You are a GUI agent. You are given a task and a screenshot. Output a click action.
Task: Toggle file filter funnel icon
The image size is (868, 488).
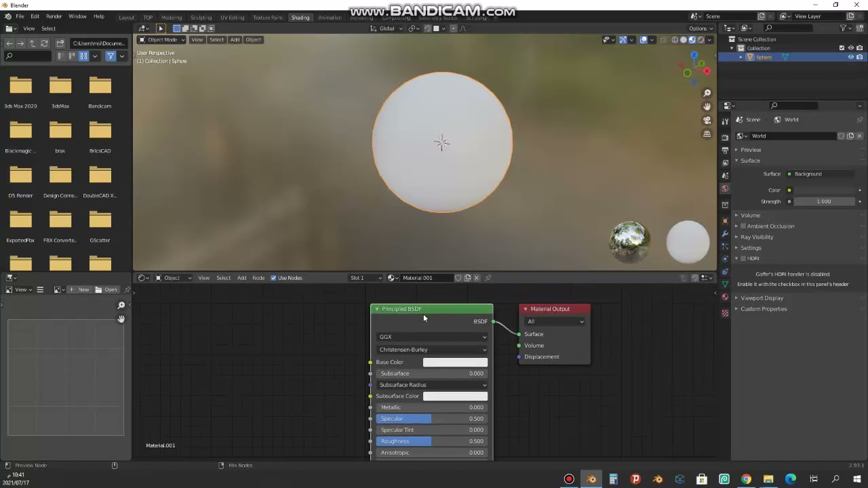click(110, 56)
